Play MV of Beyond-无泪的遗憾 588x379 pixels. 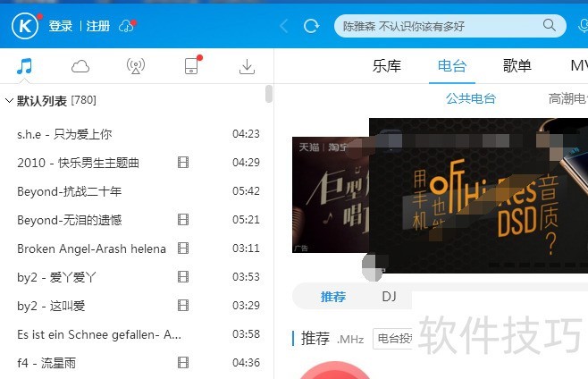[183, 220]
